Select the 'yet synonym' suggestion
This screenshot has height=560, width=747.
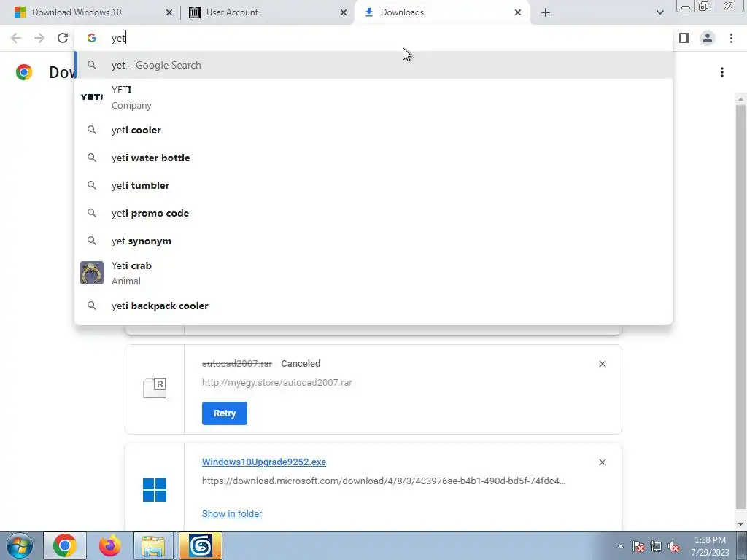[x=373, y=241]
